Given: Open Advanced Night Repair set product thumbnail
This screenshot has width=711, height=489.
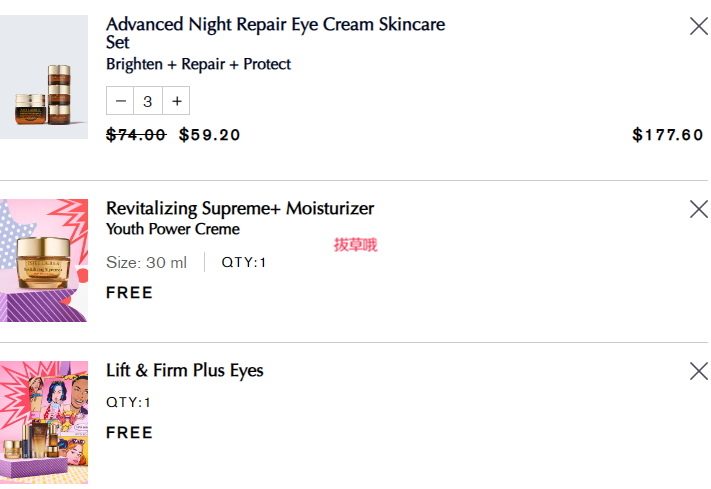Looking at the screenshot, I should tap(44, 77).
